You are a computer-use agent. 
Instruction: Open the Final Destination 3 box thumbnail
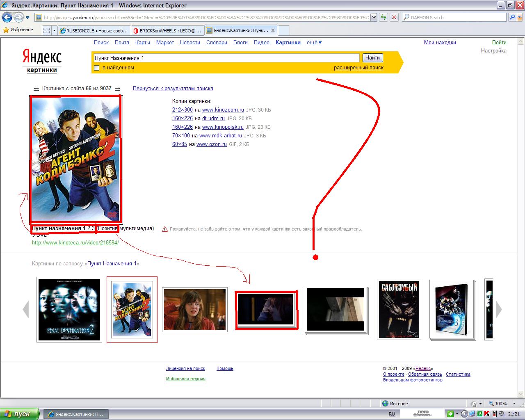[452, 310]
